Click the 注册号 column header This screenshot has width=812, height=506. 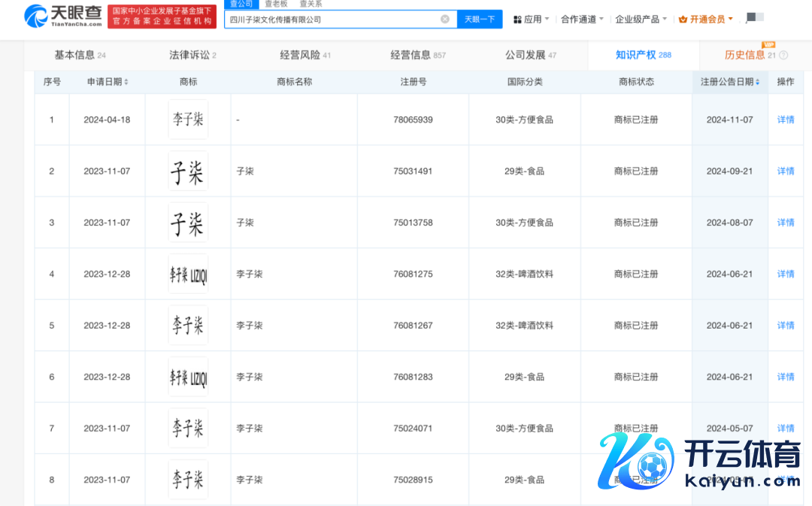[414, 82]
